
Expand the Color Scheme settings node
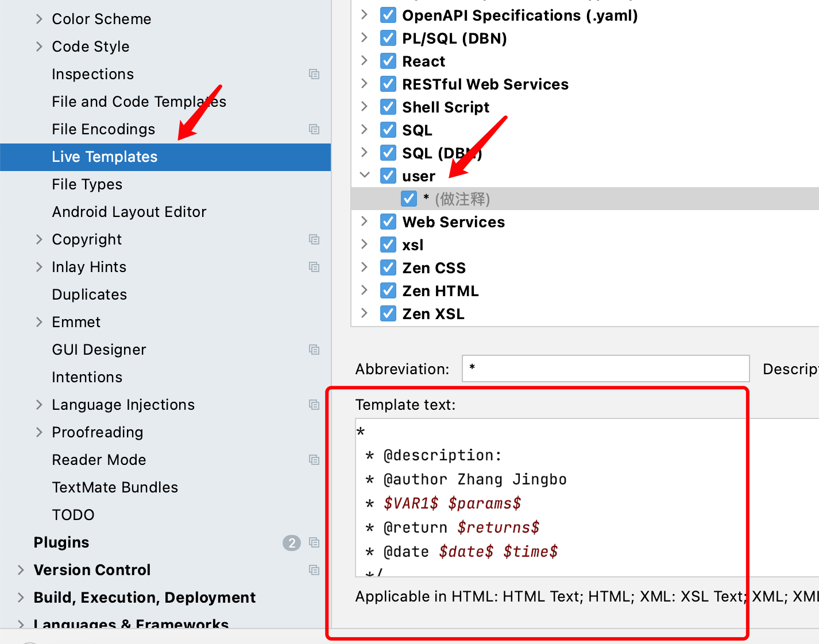click(x=39, y=19)
